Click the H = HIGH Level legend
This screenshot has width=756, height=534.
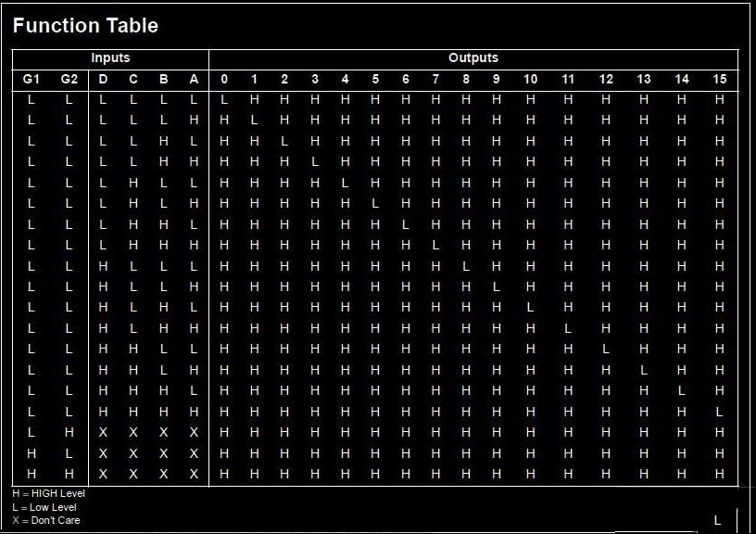[x=49, y=493]
